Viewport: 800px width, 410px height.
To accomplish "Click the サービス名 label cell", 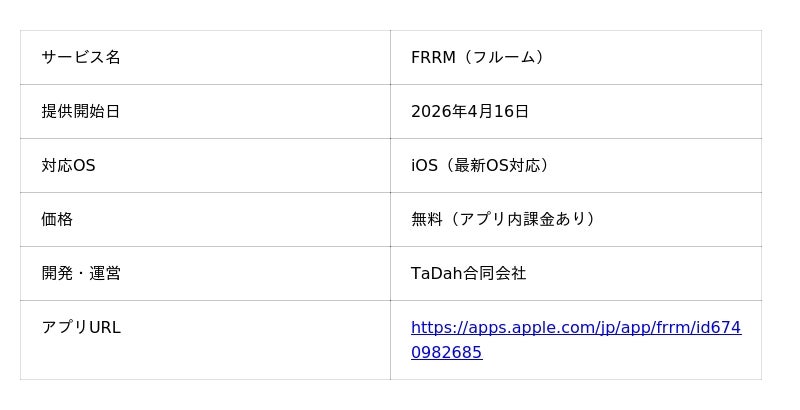I will pos(81,58).
